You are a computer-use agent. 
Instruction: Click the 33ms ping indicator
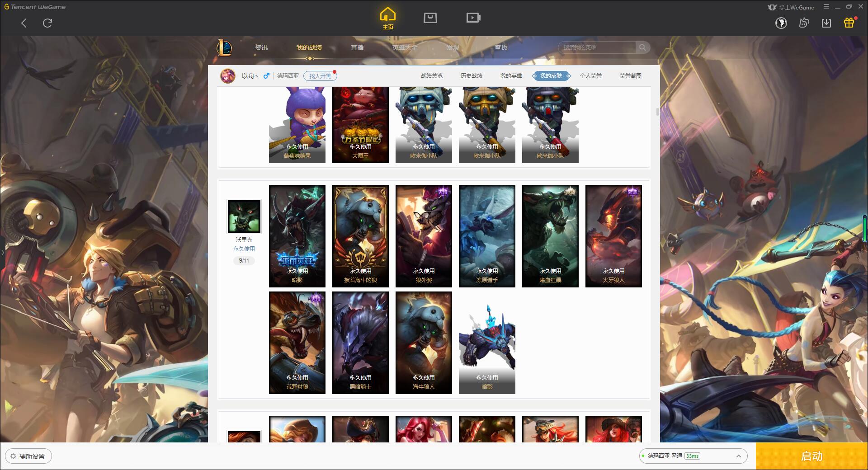pos(692,456)
